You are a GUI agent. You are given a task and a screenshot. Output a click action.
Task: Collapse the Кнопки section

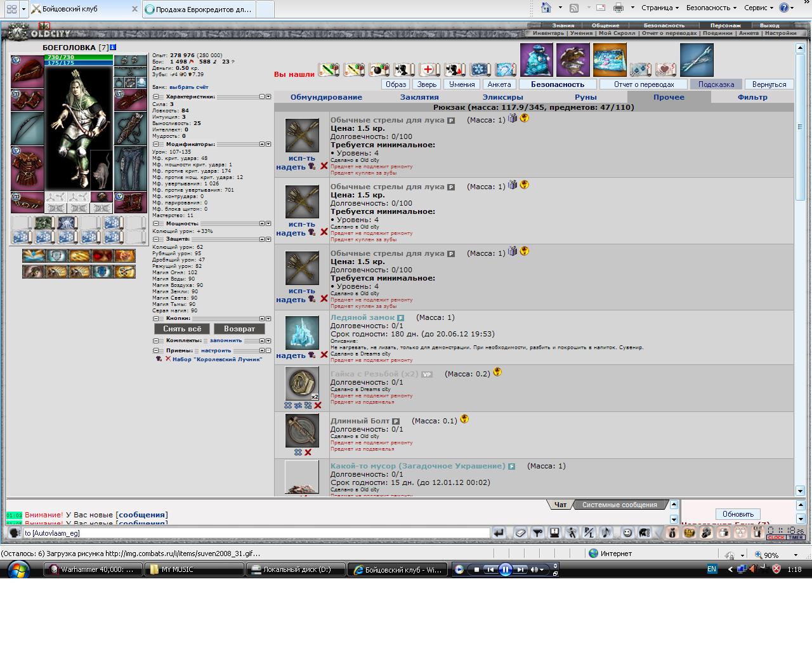[156, 319]
